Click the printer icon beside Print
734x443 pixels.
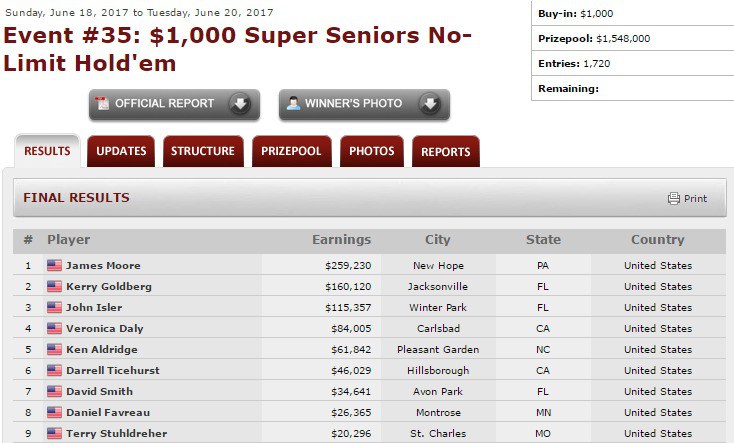pos(674,198)
